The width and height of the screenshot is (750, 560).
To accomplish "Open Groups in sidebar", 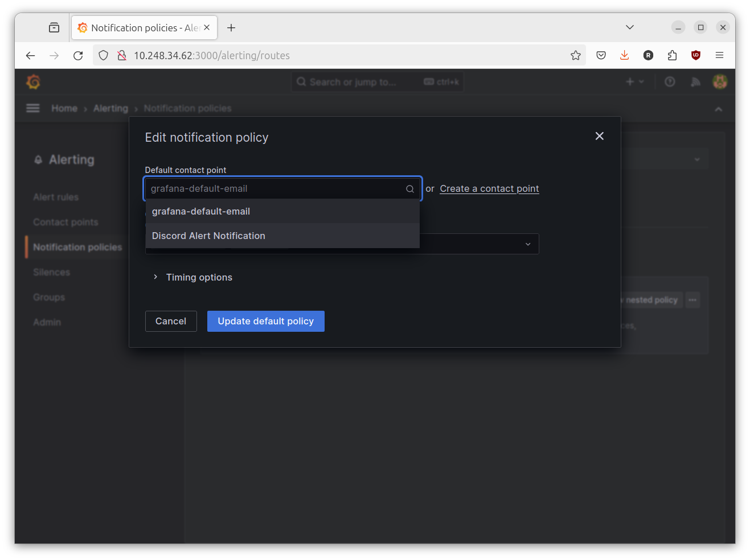I will point(49,297).
